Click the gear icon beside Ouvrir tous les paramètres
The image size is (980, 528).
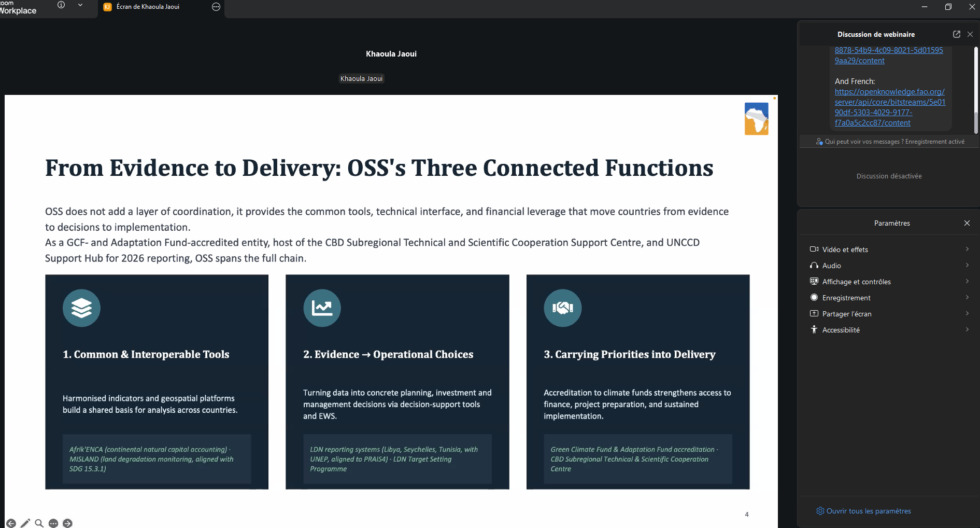[x=820, y=511]
